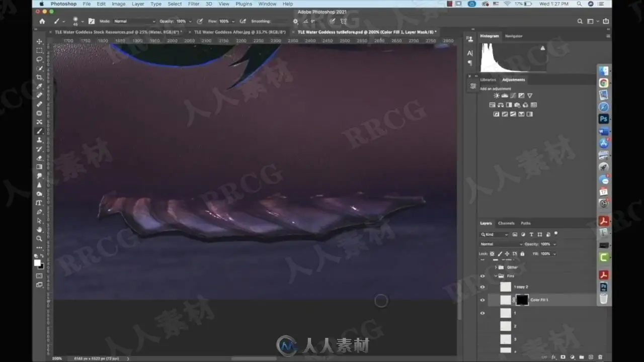Switch to the Navigator tab

[x=514, y=36]
